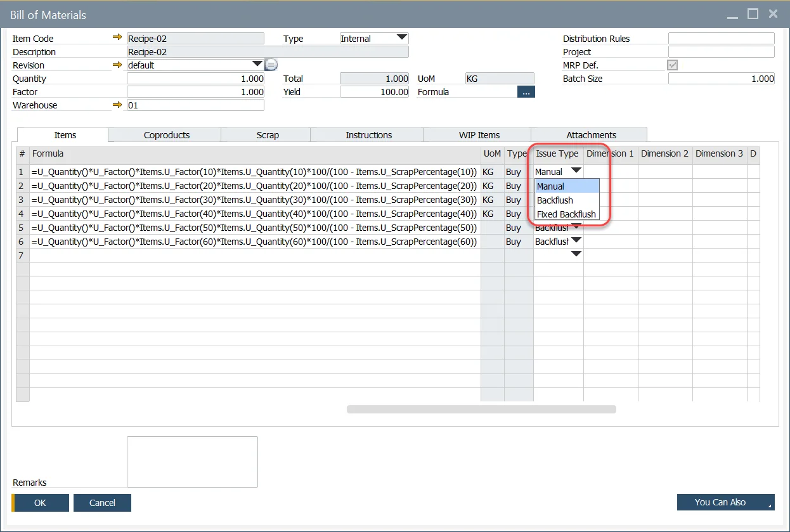Image resolution: width=790 pixels, height=532 pixels.
Task: Open revision details round icon
Action: tap(271, 65)
